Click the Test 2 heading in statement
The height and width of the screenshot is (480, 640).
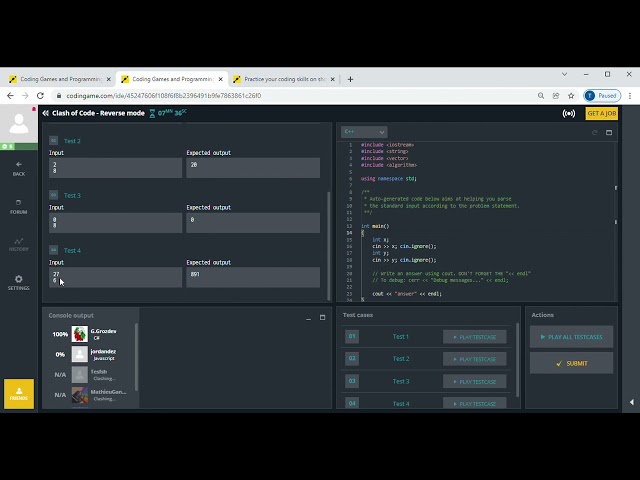click(72, 141)
